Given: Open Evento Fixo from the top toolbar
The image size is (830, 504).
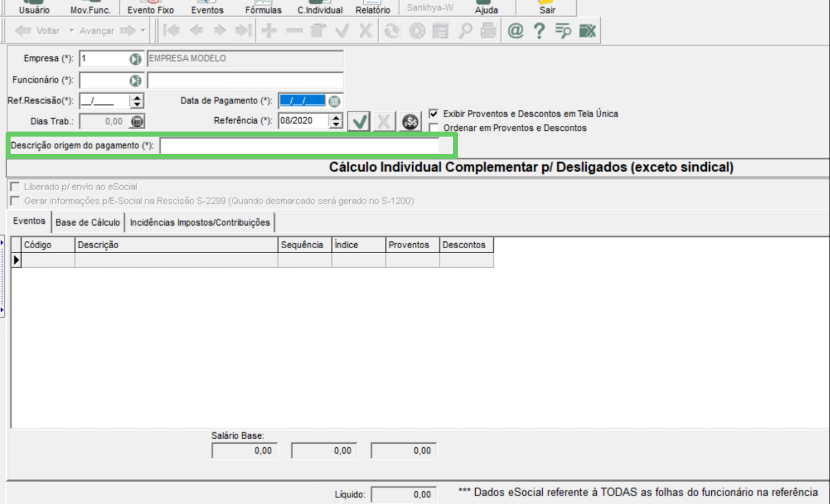Looking at the screenshot, I should [x=151, y=8].
